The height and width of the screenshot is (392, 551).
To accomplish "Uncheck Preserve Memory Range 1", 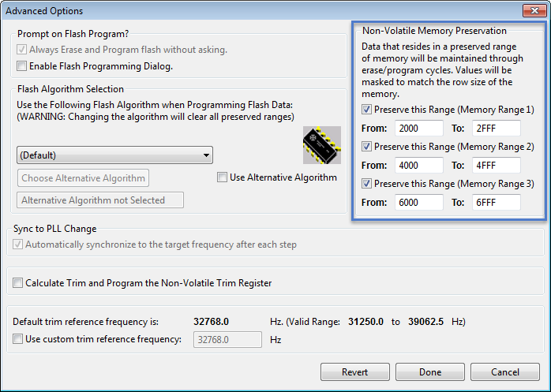I will point(366,110).
